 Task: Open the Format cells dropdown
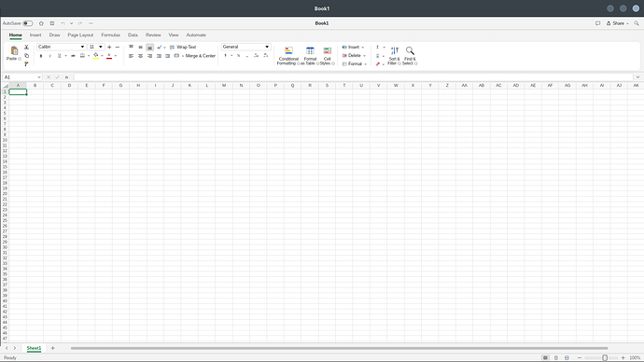(x=355, y=64)
